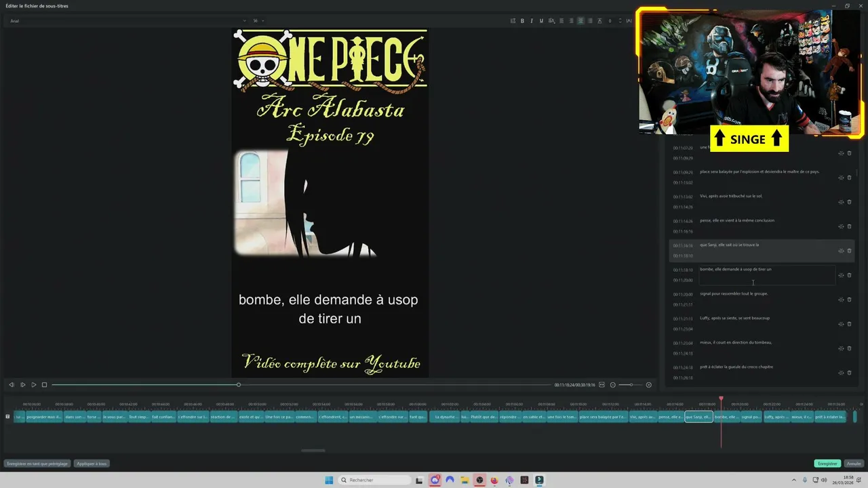This screenshot has height=488, width=868.
Task: Open the text style preset icon left of Bold
Action: pos(513,21)
